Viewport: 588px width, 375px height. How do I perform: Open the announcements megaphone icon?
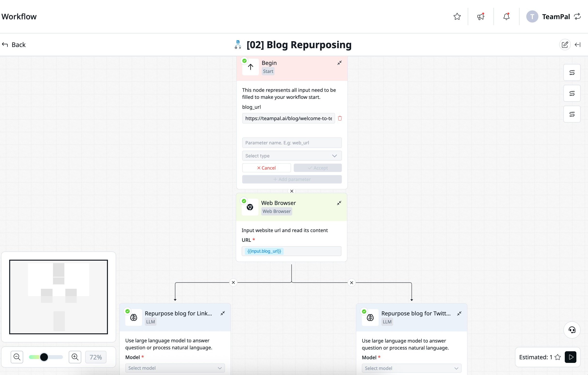(x=481, y=17)
